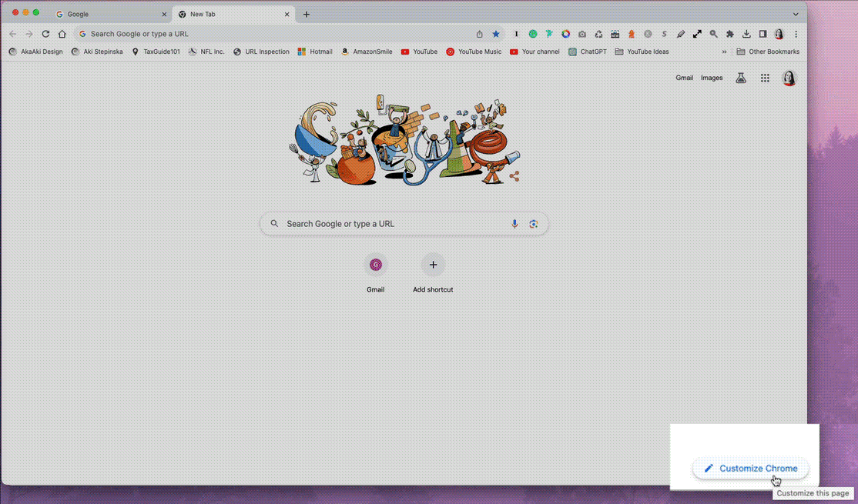Image resolution: width=858 pixels, height=504 pixels.
Task: Click the Google Doodle image
Action: [x=404, y=141]
